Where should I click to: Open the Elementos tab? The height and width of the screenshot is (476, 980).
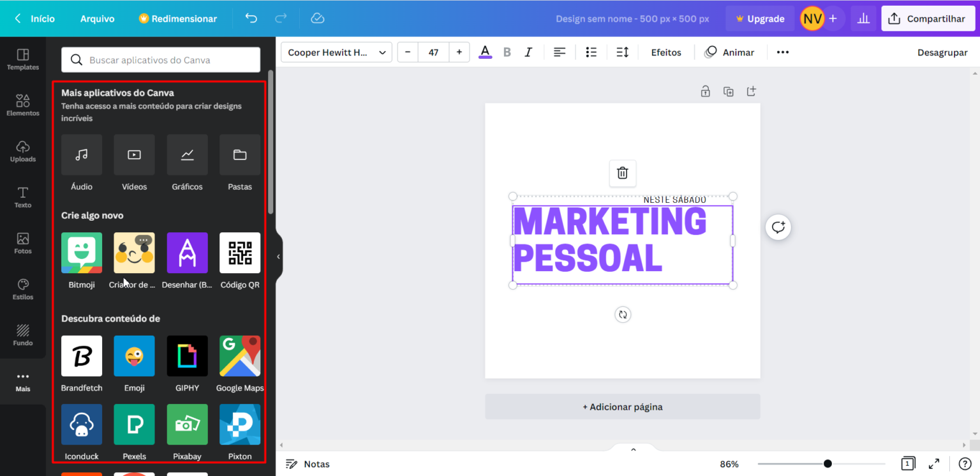[23, 105]
